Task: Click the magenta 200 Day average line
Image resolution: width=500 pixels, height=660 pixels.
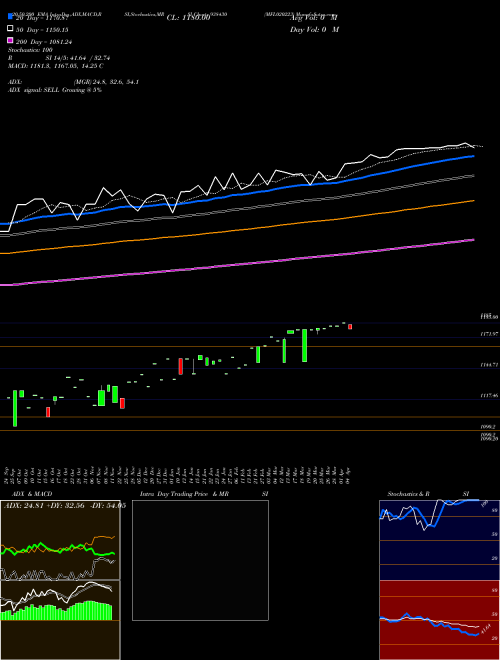Action: [237, 263]
